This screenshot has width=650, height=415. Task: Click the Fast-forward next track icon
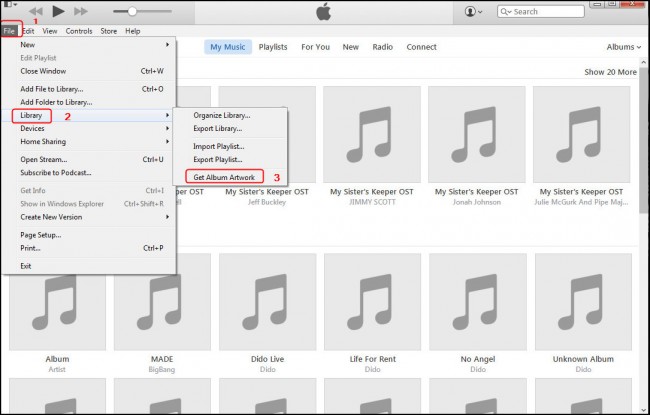[82, 11]
